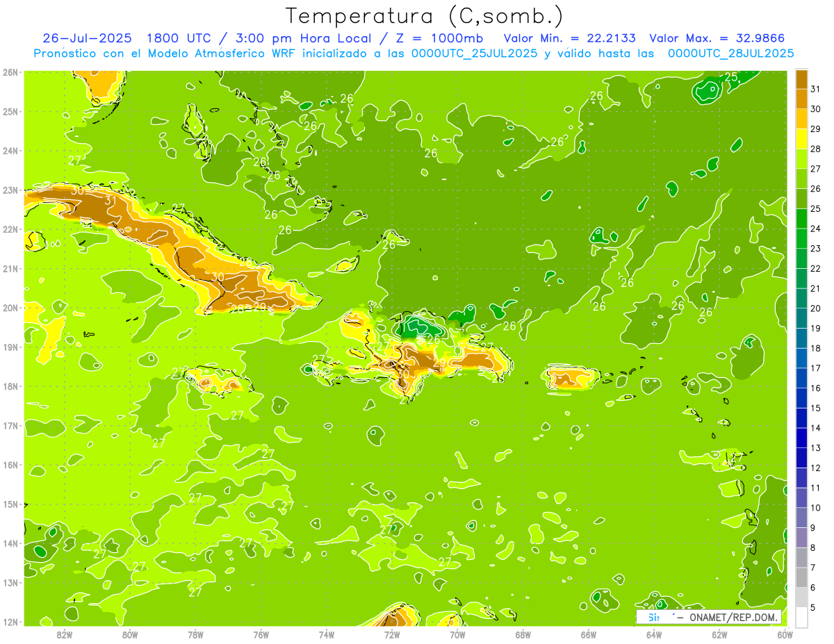834x644 pixels.
Task: Pick the teal colorbar segment between 19 and 20
Action: (x=802, y=318)
